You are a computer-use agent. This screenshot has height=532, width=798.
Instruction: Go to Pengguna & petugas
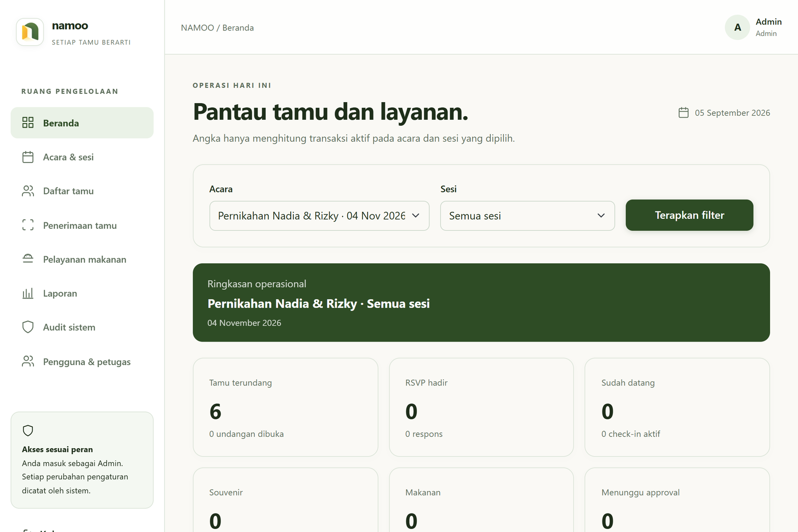[82, 361]
